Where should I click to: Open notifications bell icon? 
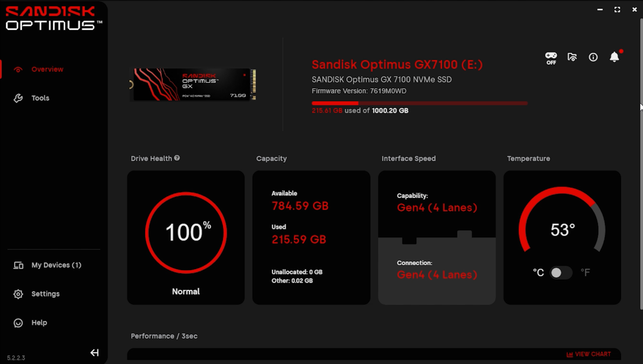(x=614, y=57)
